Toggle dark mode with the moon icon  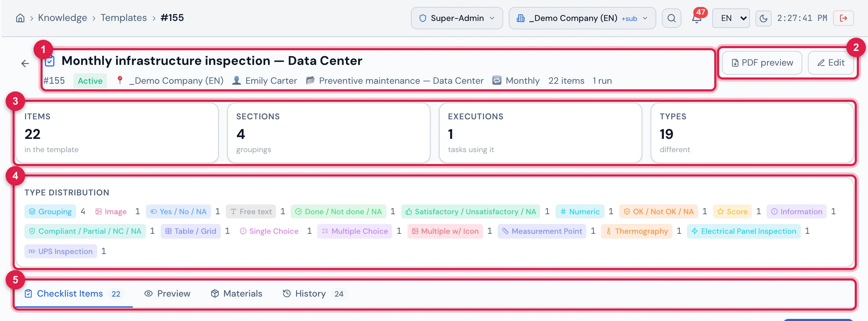(x=763, y=18)
